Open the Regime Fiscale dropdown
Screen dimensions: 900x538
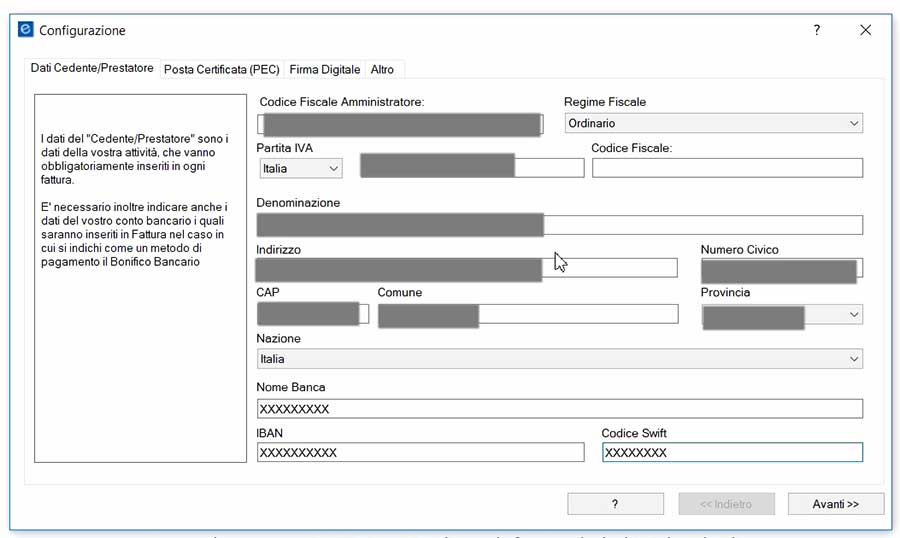(713, 123)
